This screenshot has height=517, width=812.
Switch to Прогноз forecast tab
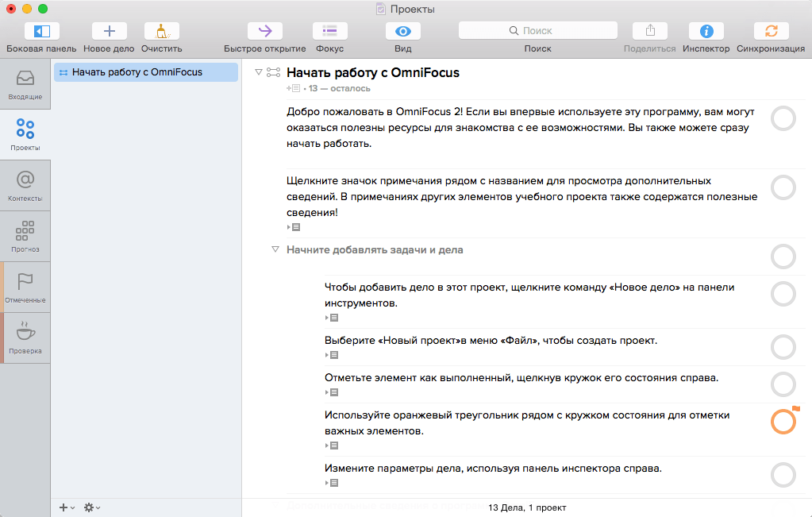click(25, 236)
